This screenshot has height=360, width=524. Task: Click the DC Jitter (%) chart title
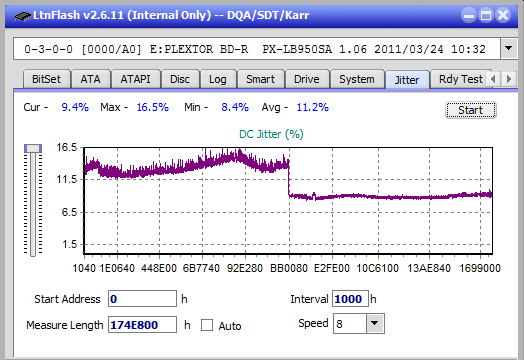[271, 134]
